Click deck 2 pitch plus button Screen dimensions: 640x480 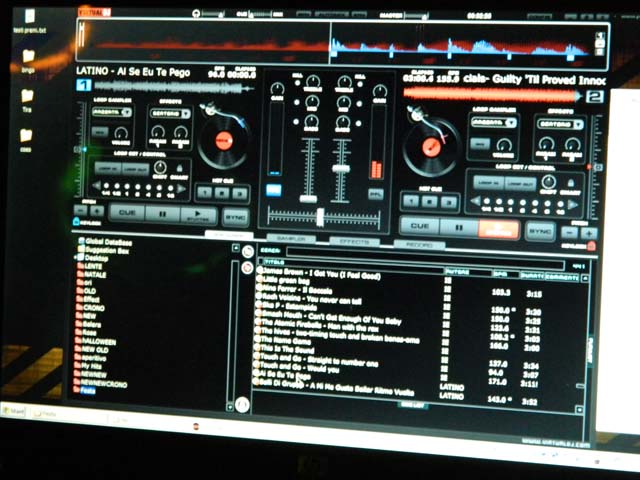click(589, 233)
